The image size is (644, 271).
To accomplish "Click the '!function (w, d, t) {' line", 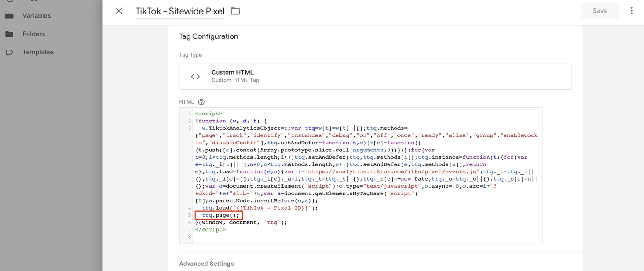I will coord(231,121).
